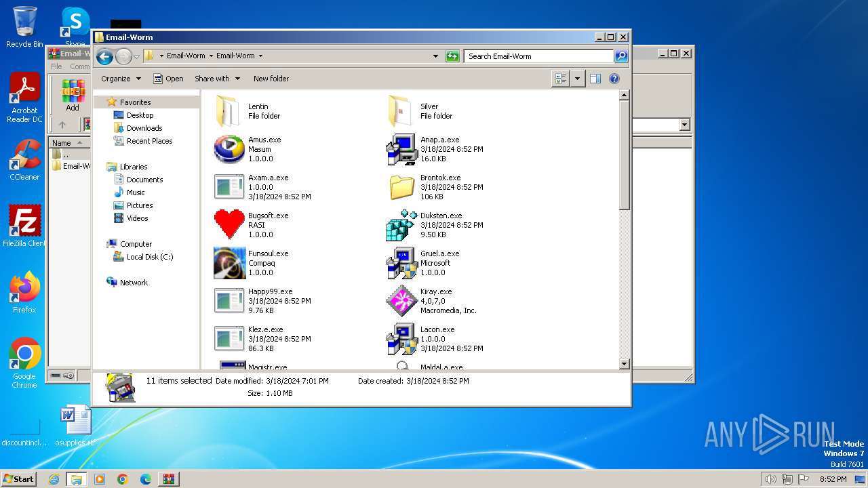Open Documents library in navigation pane
The height and width of the screenshot is (488, 868).
(x=144, y=180)
